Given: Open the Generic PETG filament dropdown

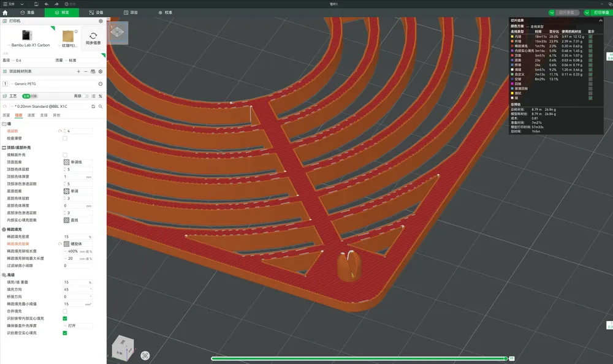Looking at the screenshot, I should [x=53, y=84].
